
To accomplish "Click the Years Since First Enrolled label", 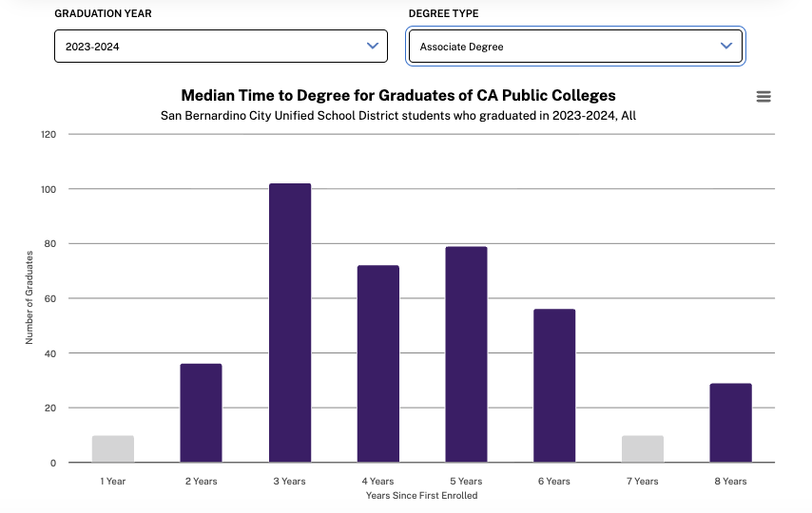I will point(421,496).
